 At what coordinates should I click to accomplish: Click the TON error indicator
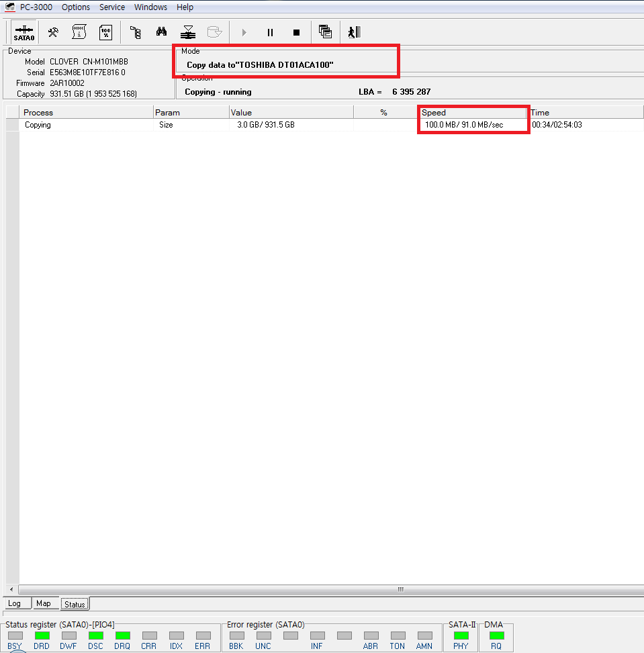click(x=398, y=636)
